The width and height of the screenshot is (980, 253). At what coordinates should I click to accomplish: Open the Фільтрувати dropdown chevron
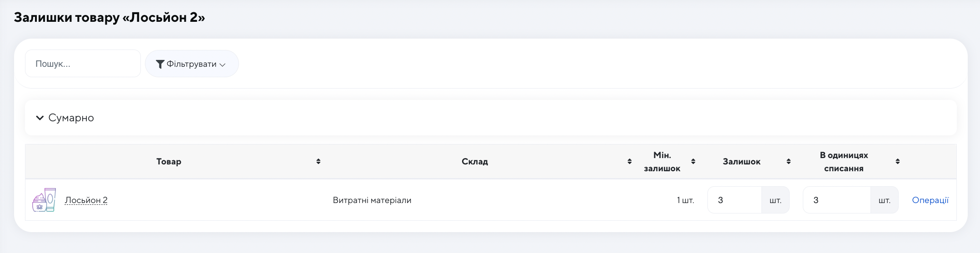tap(223, 64)
